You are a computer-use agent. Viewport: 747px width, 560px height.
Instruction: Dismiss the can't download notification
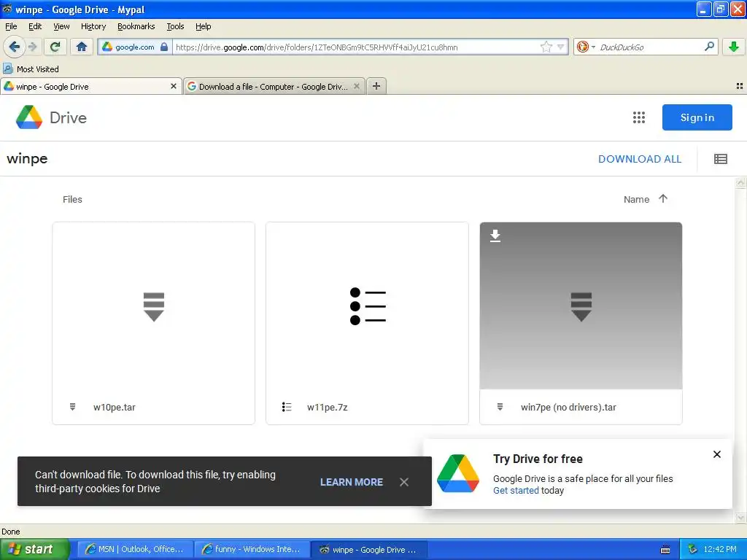coord(404,482)
